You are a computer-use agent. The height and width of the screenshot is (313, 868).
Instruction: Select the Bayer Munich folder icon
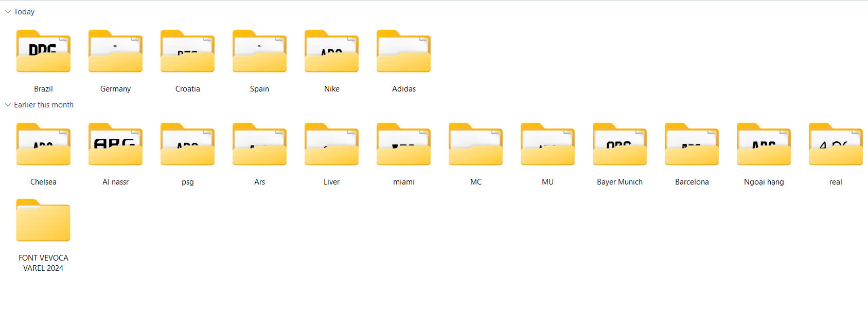pos(619,144)
